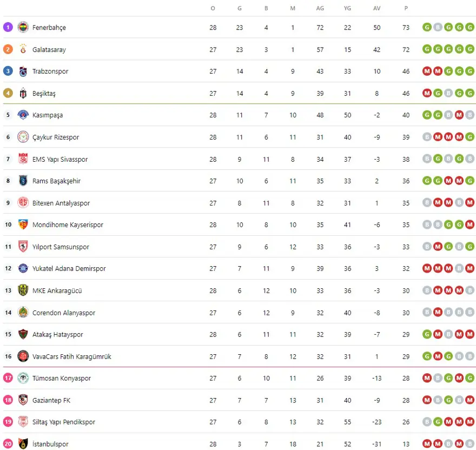Image resolution: width=476 pixels, height=450 pixels.
Task: Click the Kasımpaşa club crest icon
Action: pos(23,115)
